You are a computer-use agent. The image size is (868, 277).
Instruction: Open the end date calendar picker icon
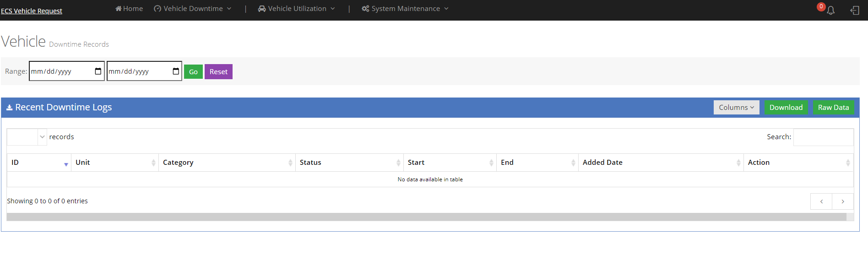(176, 71)
